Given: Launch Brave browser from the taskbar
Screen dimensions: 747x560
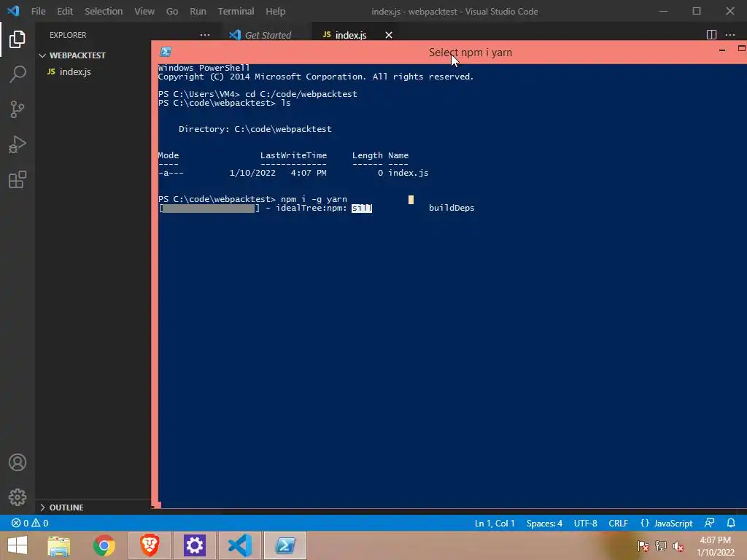Looking at the screenshot, I should pos(149,545).
